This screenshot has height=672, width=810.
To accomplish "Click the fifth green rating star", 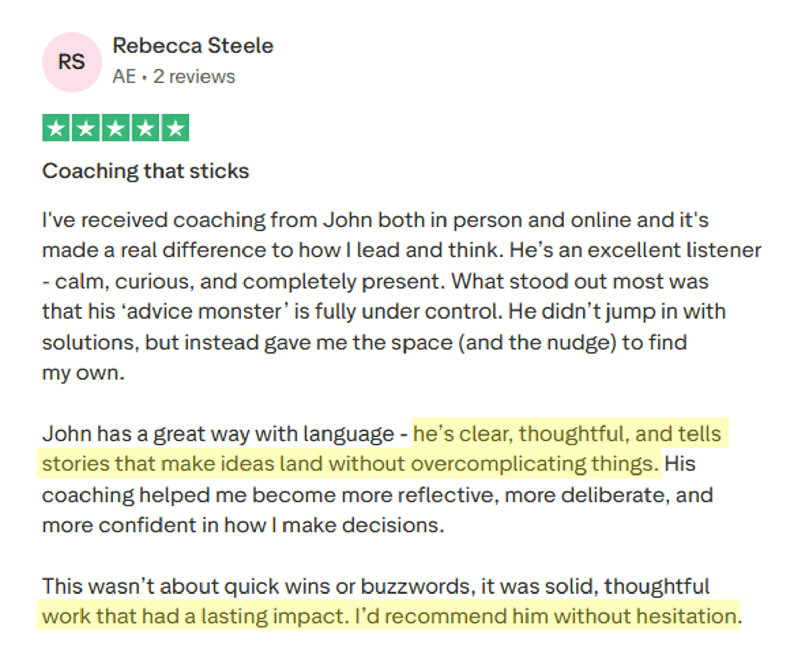I will click(x=175, y=128).
